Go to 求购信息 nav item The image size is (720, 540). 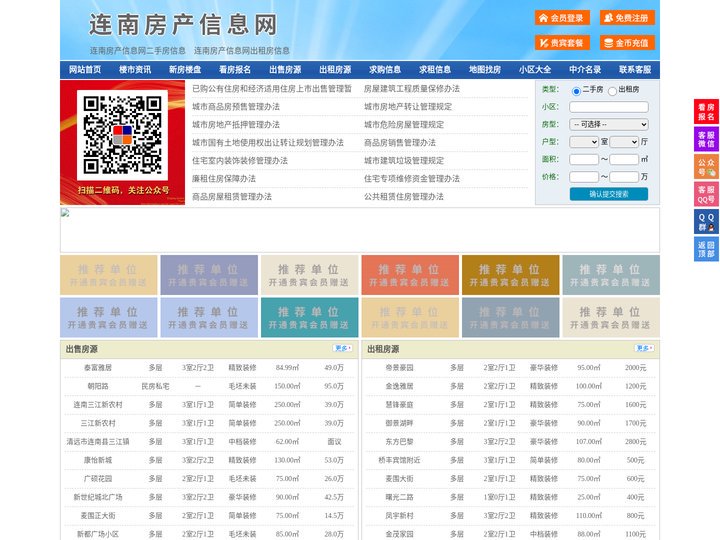coord(385,70)
